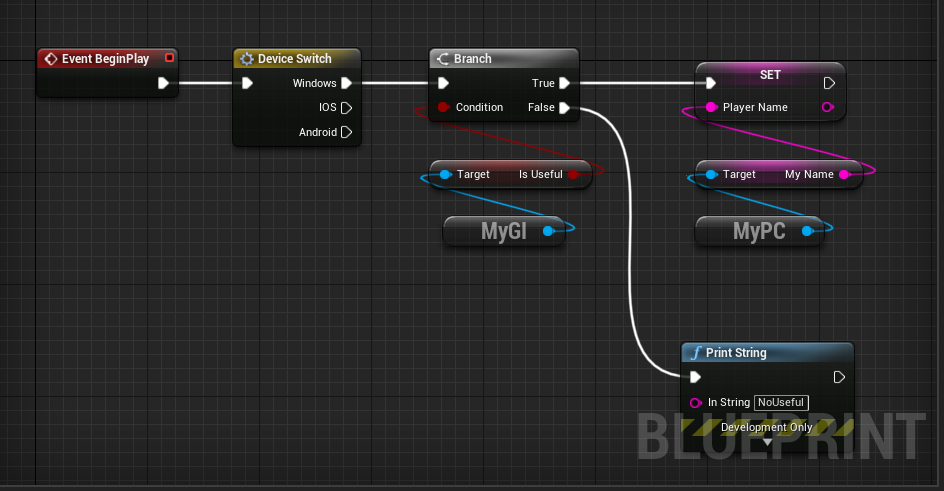Select the Print String node header
The width and height of the screenshot is (944, 491).
768,353
